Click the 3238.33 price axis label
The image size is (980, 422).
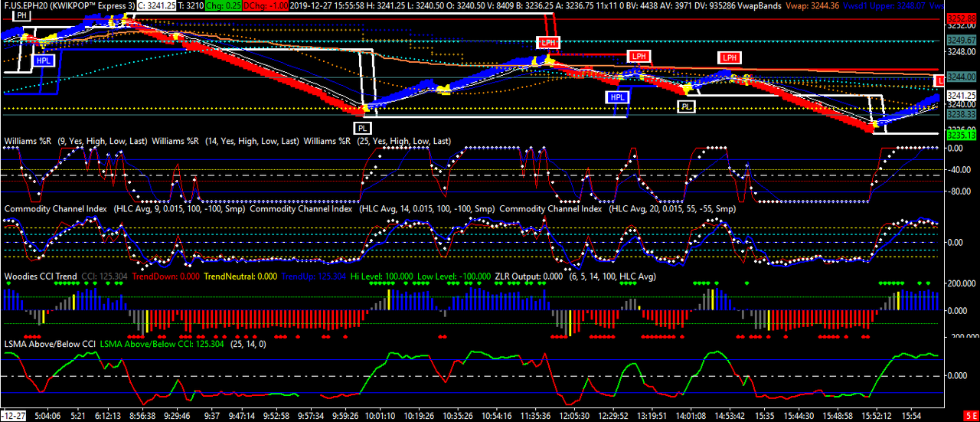coord(962,113)
